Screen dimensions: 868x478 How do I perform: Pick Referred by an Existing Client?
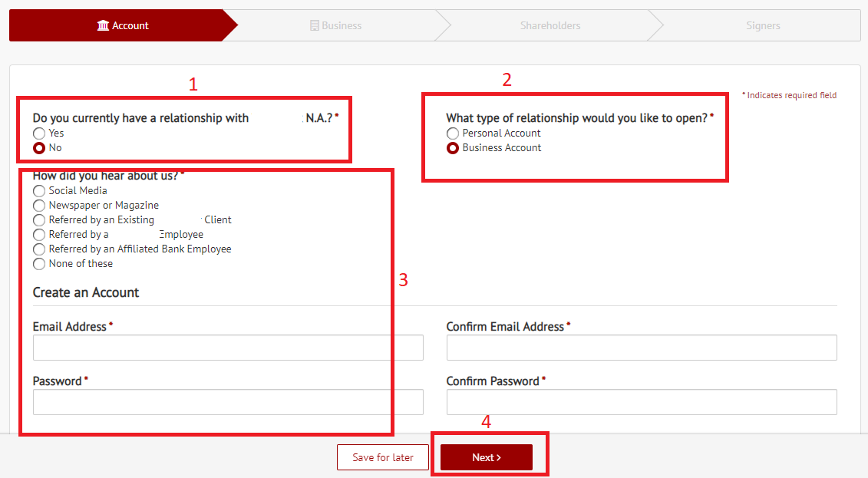click(x=39, y=219)
